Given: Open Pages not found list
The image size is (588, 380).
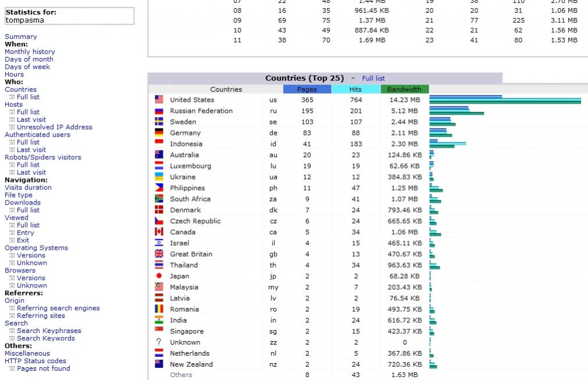Looking at the screenshot, I should tap(44, 368).
